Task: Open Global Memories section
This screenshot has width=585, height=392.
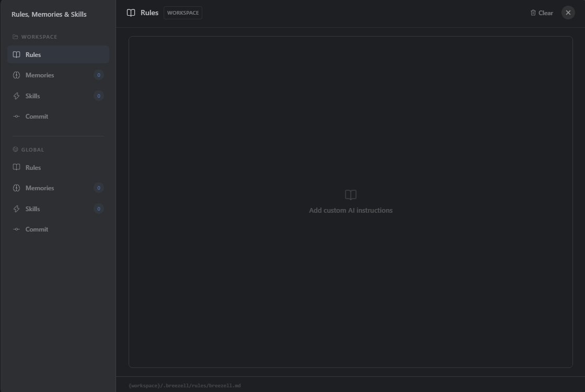Action: pos(58,188)
